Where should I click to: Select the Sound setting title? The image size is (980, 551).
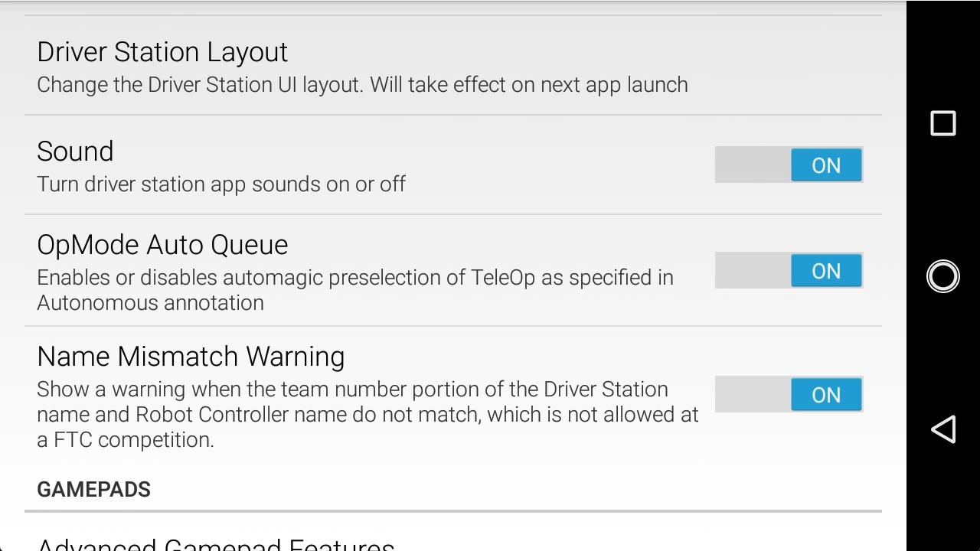[75, 152]
